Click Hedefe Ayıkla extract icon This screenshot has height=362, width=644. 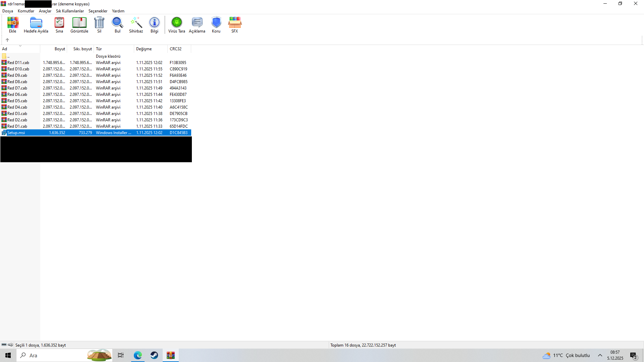(36, 23)
